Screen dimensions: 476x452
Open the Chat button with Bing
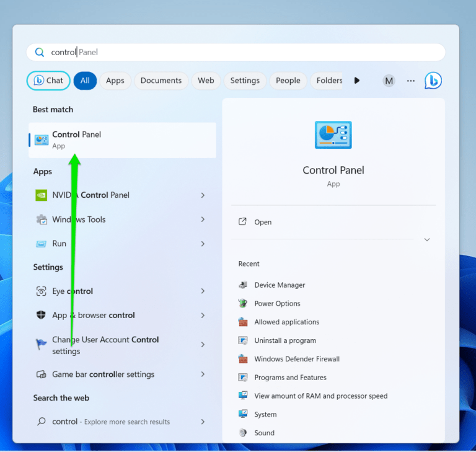pyautogui.click(x=48, y=81)
